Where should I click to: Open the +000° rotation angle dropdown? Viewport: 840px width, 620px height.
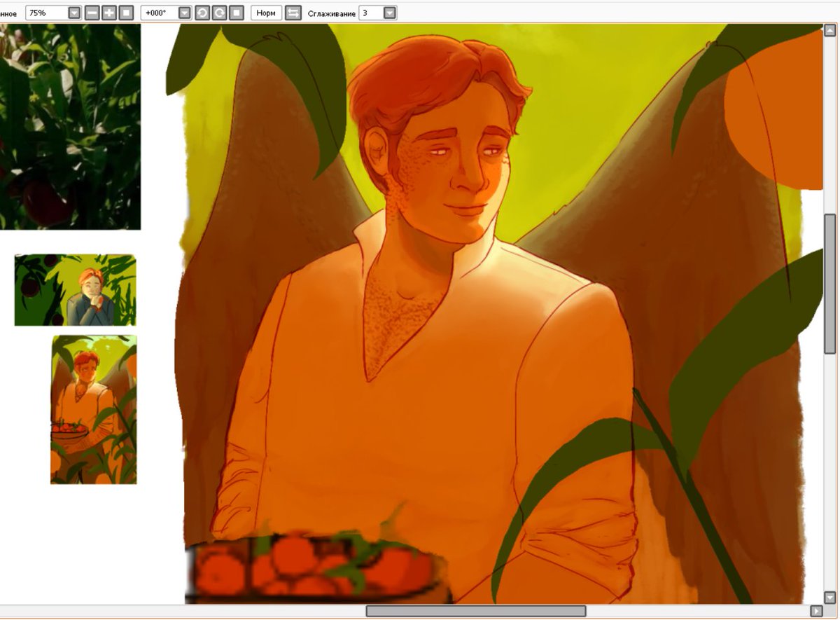tap(185, 13)
